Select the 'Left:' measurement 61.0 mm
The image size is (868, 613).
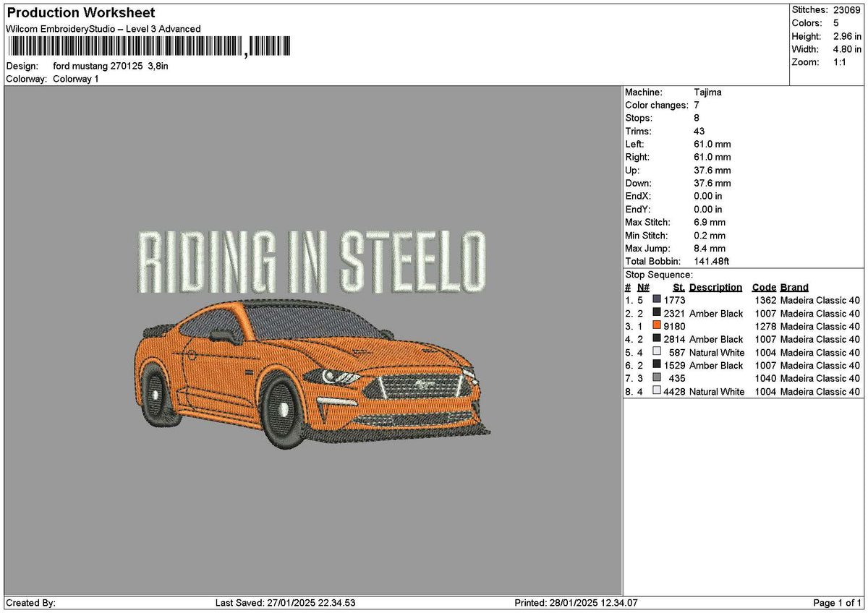(x=712, y=144)
